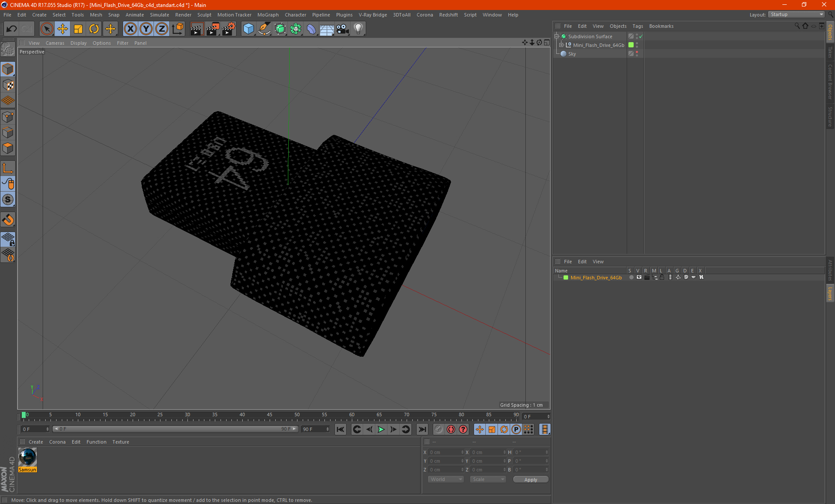Click the Undo arrow icon
Image resolution: width=835 pixels, height=504 pixels.
[11, 29]
